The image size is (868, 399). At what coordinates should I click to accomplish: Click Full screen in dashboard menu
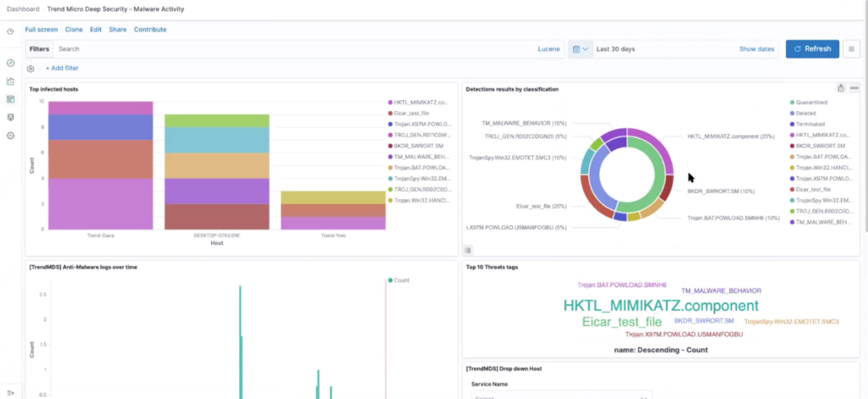click(42, 30)
